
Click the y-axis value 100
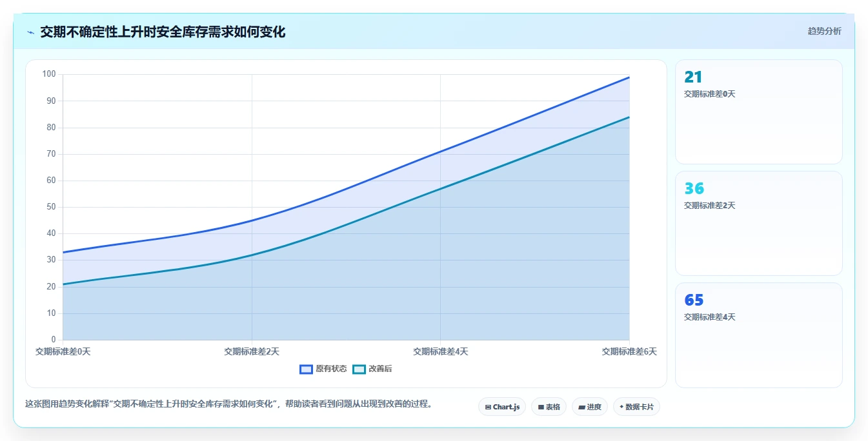[x=49, y=74]
